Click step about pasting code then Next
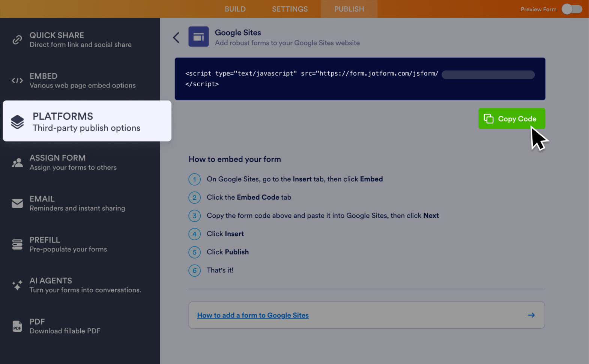This screenshot has height=364, width=589. pyautogui.click(x=323, y=215)
